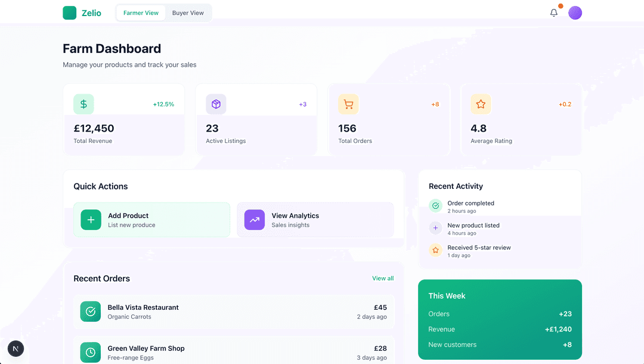The height and width of the screenshot is (364, 644).
Task: Click the shopping cart orders icon
Action: pos(348,104)
